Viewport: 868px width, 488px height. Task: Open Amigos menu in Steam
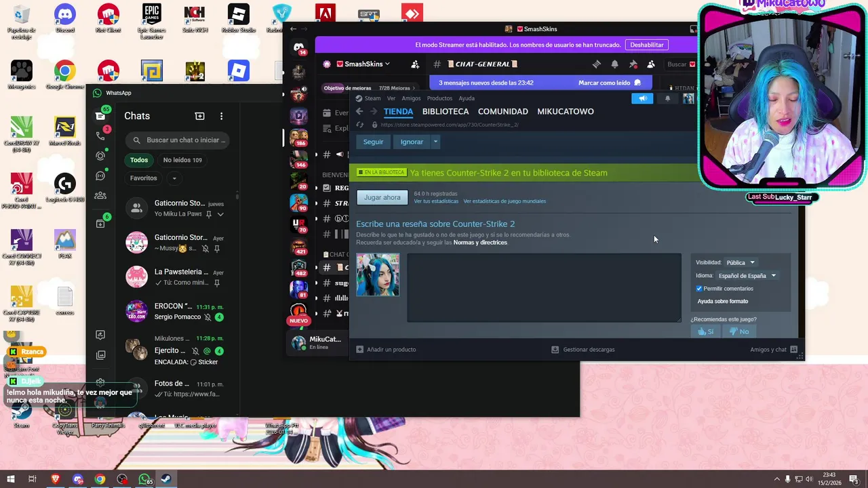411,98
